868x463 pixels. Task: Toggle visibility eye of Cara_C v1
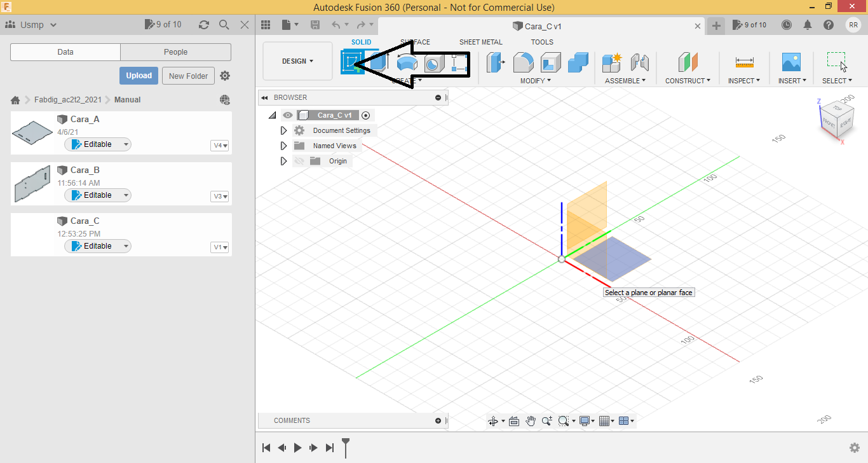coord(288,115)
